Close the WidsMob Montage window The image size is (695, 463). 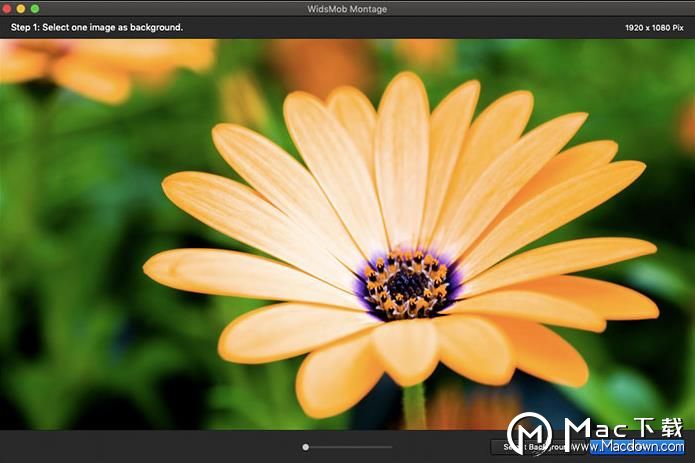(x=7, y=8)
